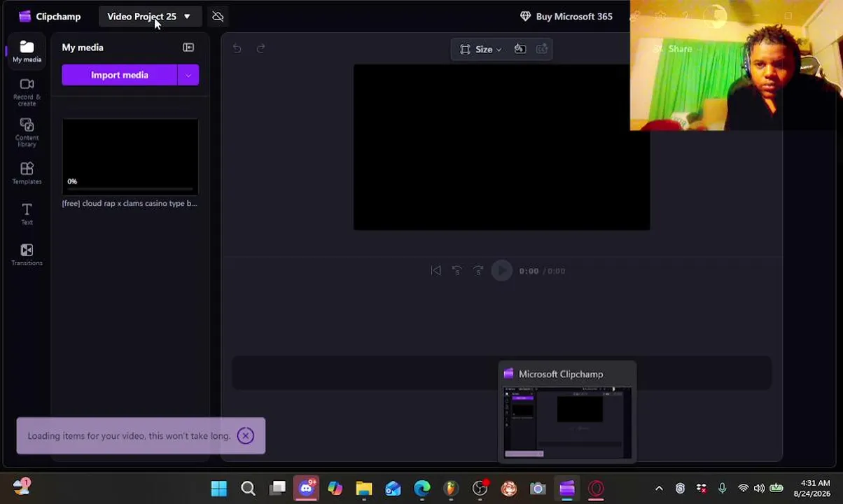Click the undo arrow
Viewport: 843px width, 504px height.
[x=237, y=48]
